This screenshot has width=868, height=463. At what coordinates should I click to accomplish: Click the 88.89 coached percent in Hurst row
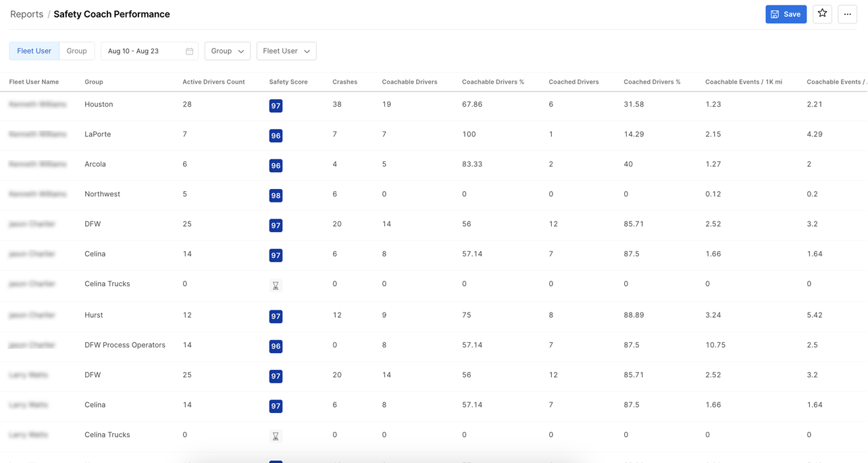point(634,315)
